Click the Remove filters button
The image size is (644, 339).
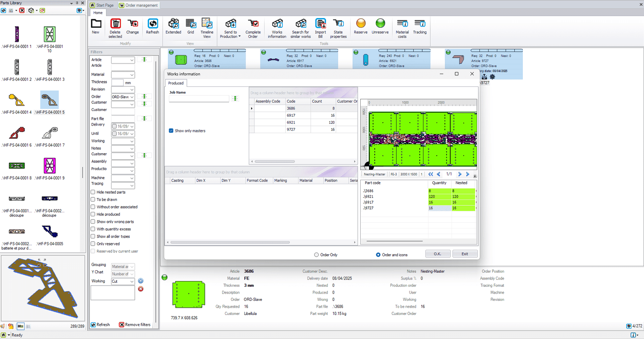pyautogui.click(x=134, y=325)
